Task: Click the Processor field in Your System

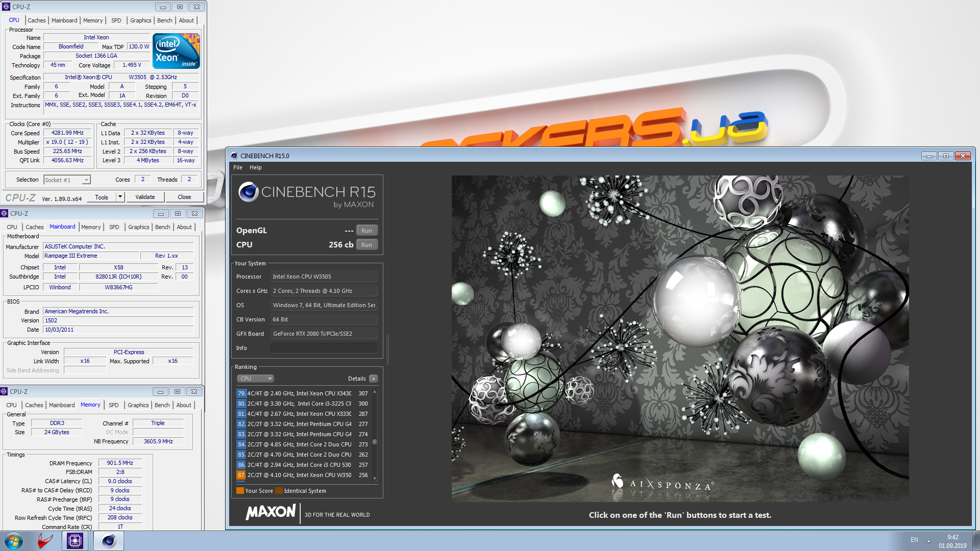Action: (x=324, y=277)
